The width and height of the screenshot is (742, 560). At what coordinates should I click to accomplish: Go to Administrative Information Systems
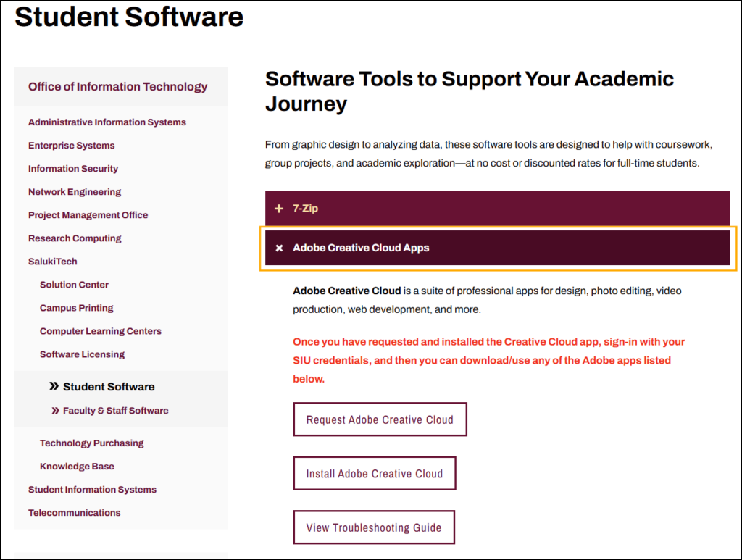[107, 122]
